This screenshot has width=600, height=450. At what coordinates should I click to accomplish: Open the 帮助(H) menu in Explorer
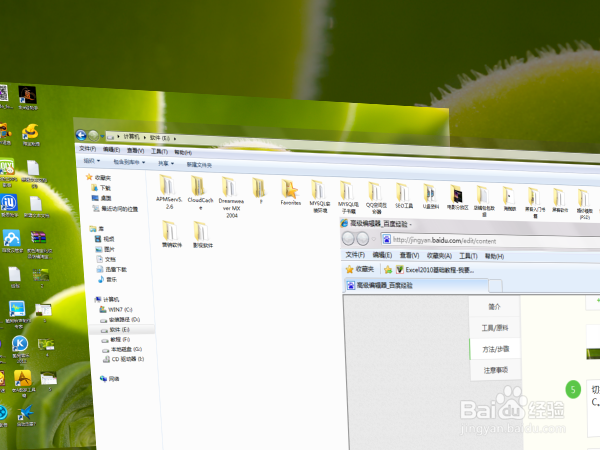[x=183, y=152]
